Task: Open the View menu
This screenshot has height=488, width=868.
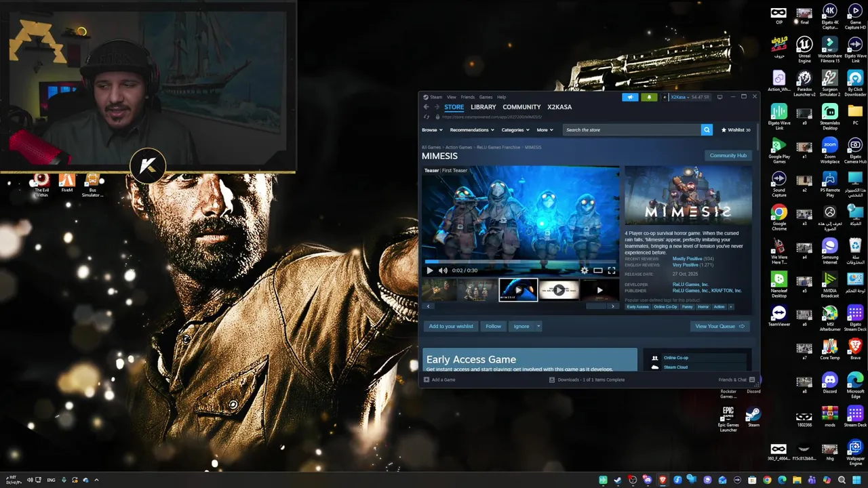Action: pyautogui.click(x=451, y=97)
